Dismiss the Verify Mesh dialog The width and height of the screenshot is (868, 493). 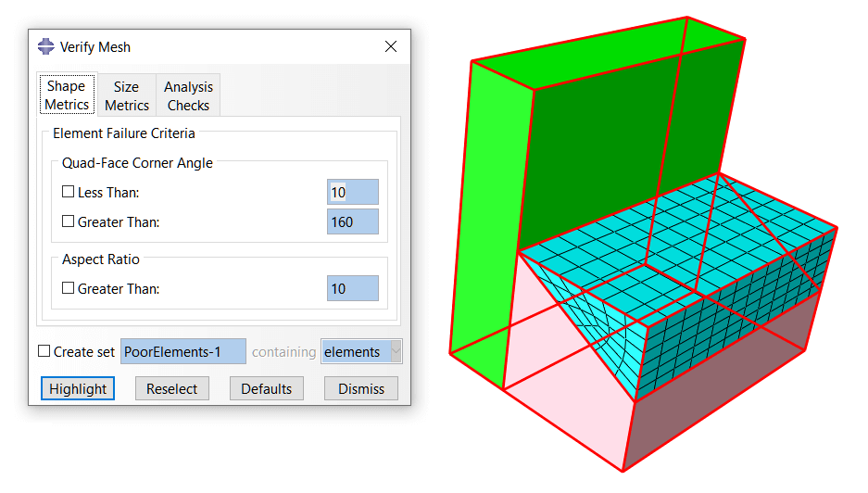pos(361,389)
